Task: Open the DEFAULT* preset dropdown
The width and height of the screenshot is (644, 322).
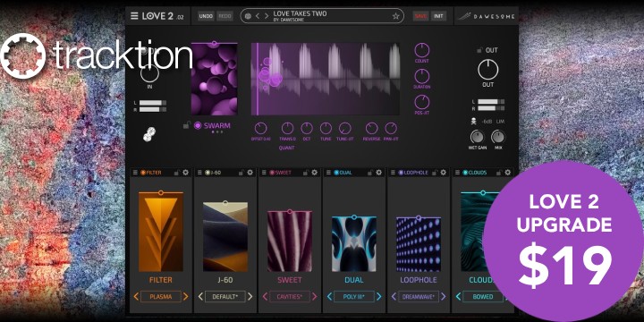Action: [225, 297]
